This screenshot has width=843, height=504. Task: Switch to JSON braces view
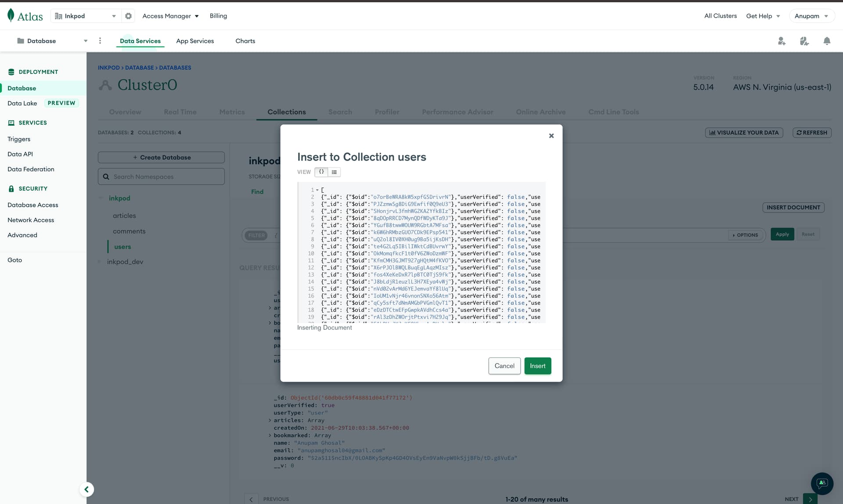click(321, 172)
